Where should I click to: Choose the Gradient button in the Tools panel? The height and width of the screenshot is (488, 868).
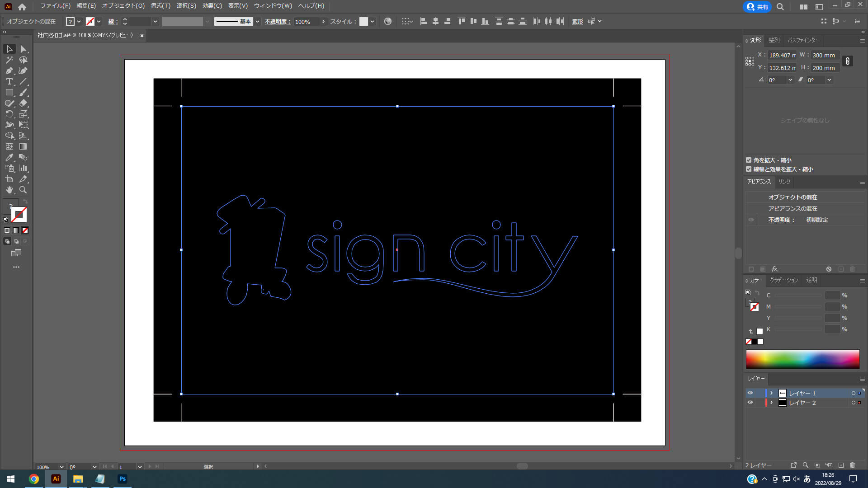pyautogui.click(x=16, y=230)
